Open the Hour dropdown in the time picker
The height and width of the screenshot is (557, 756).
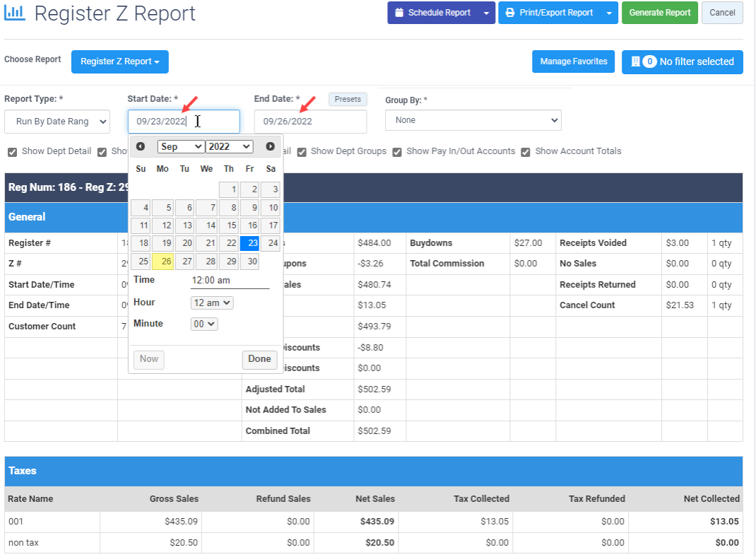click(211, 303)
